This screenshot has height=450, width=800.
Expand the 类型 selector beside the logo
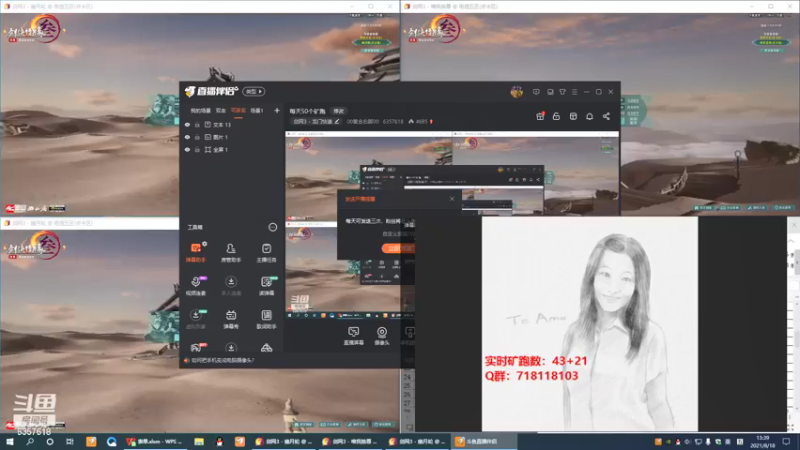tap(254, 91)
